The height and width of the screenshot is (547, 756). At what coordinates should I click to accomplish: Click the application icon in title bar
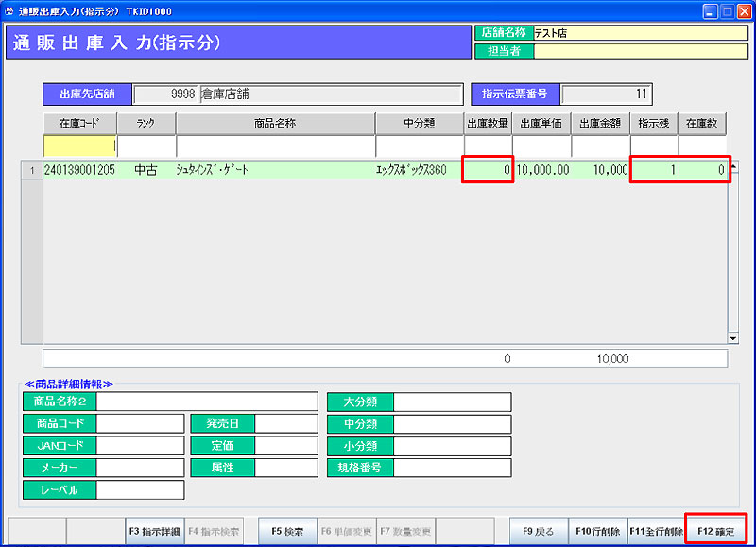[10, 10]
